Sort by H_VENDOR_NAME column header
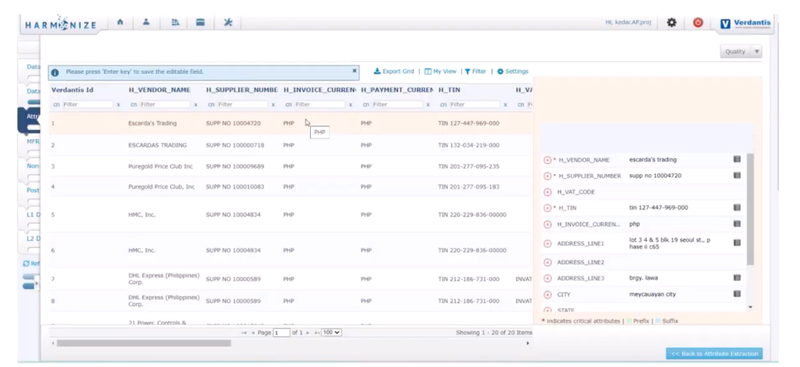Image resolution: width=800 pixels, height=367 pixels. [x=159, y=90]
